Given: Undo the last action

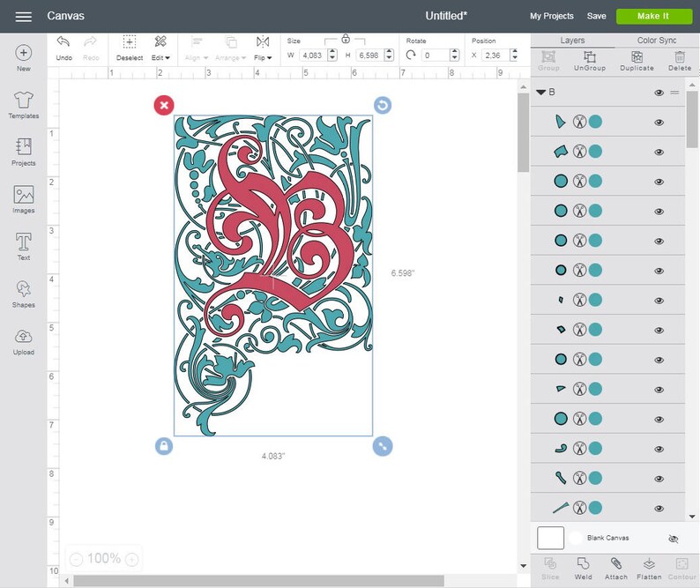Looking at the screenshot, I should (x=63, y=48).
